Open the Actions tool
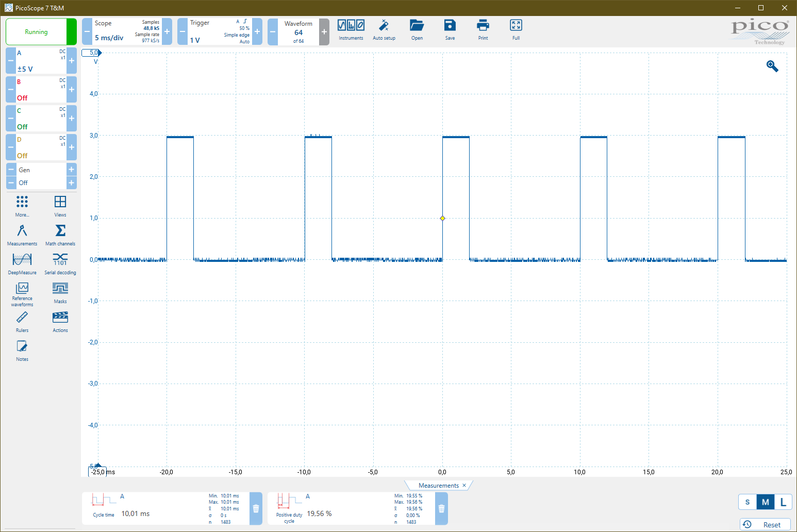Viewport: 797px width, 532px height. click(60, 321)
